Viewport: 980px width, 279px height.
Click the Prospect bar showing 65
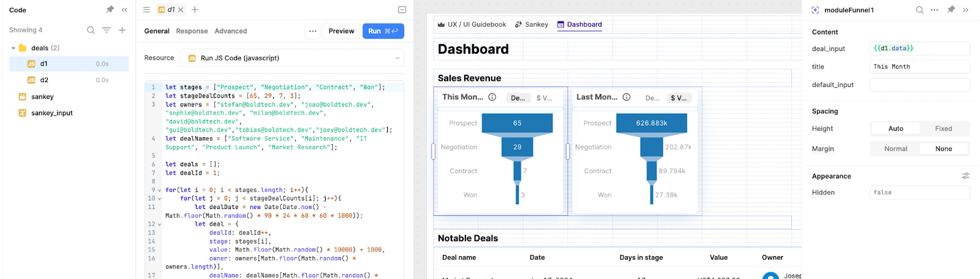tap(518, 123)
